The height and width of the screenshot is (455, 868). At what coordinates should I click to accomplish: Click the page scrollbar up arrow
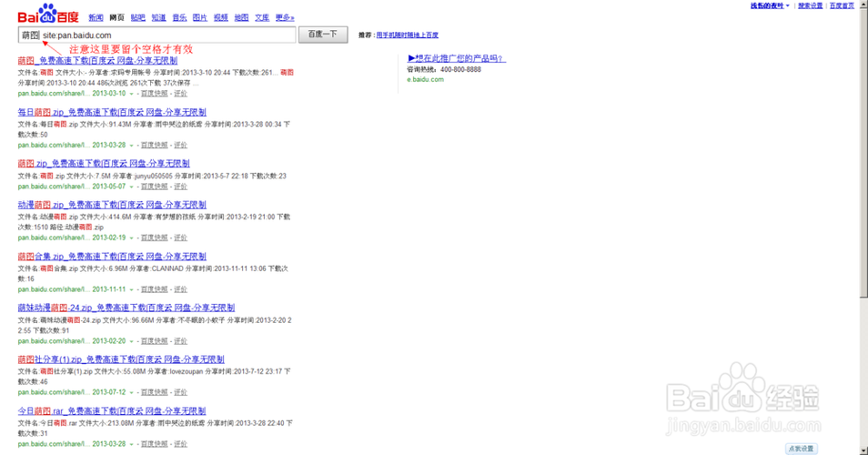(x=863, y=4)
